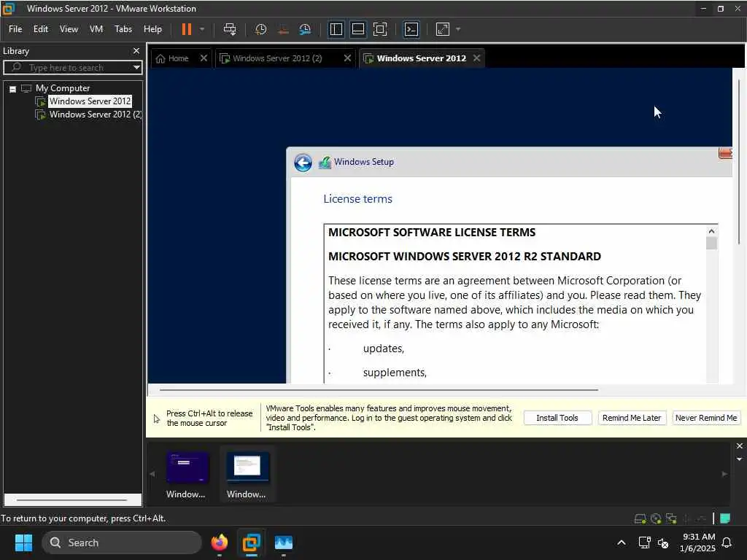The width and height of the screenshot is (747, 560).
Task: Open the thumbnail bar options dropdown
Action: pyautogui.click(x=740, y=459)
